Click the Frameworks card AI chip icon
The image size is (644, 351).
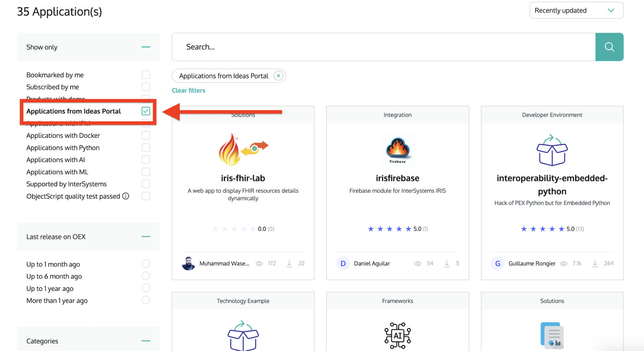pos(398,335)
